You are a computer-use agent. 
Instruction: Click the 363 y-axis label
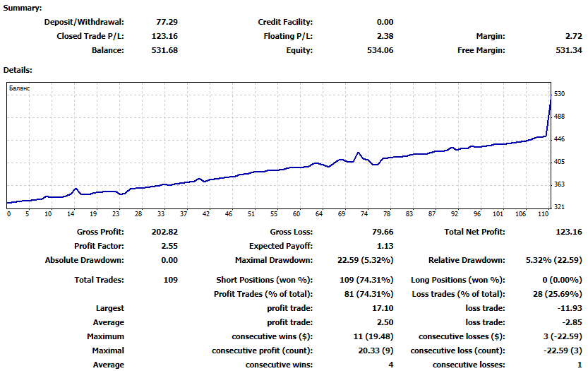(559, 184)
